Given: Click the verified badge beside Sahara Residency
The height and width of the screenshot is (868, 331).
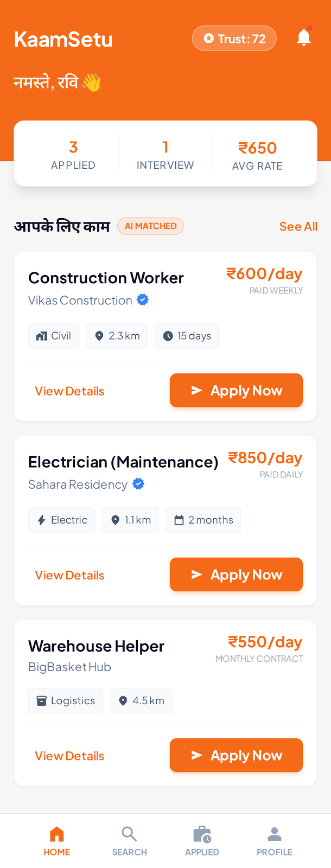Looking at the screenshot, I should (x=138, y=484).
